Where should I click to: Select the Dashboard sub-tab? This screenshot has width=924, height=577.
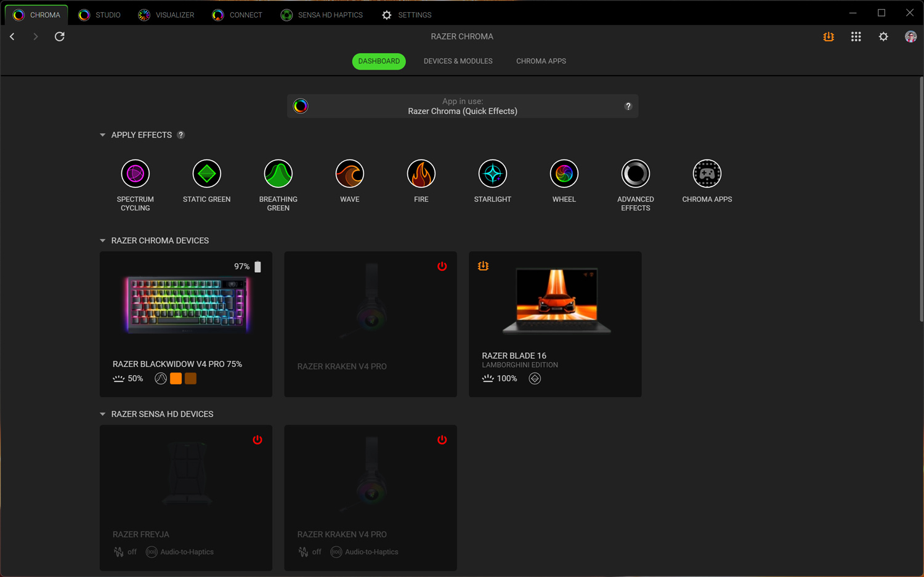(379, 61)
